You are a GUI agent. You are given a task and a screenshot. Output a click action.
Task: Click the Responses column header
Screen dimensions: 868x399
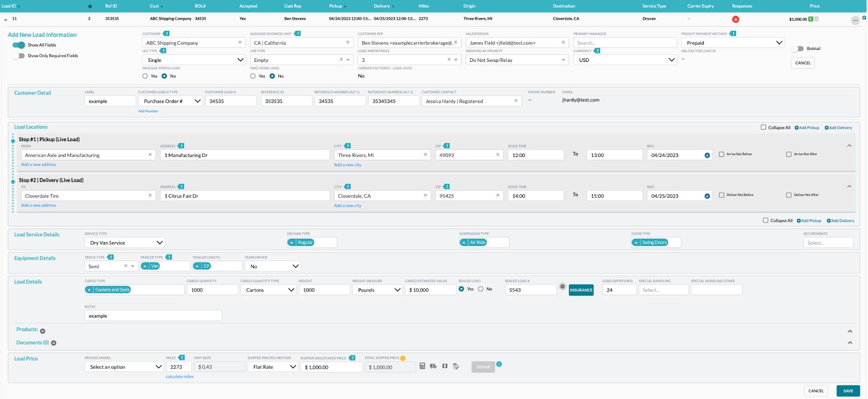tap(742, 6)
